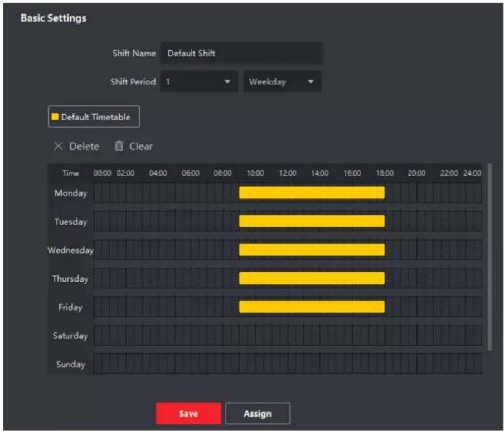Click the Assign button
This screenshot has width=504, height=431.
(258, 414)
